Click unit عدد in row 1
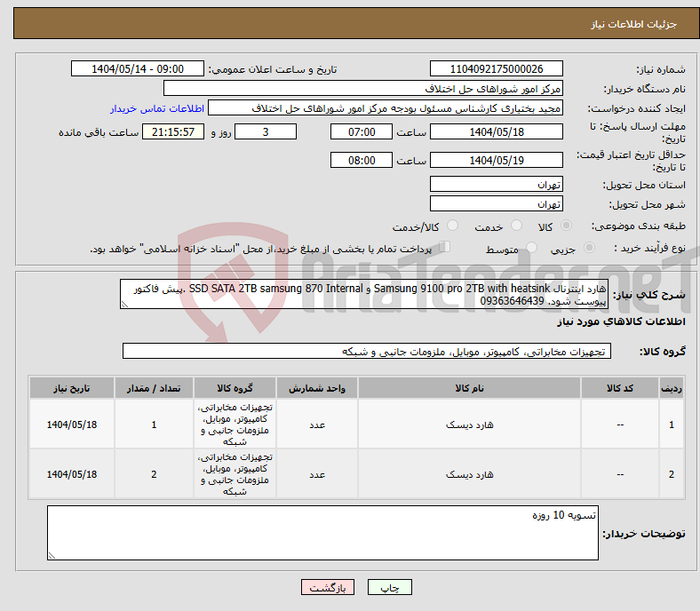This screenshot has width=700, height=611. [317, 425]
